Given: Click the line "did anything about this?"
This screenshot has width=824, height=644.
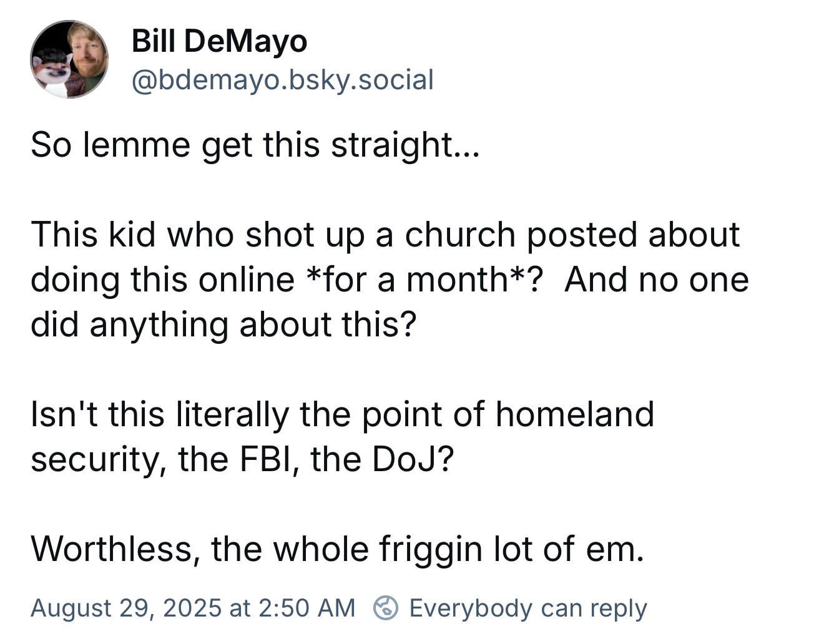Looking at the screenshot, I should coord(223,325).
